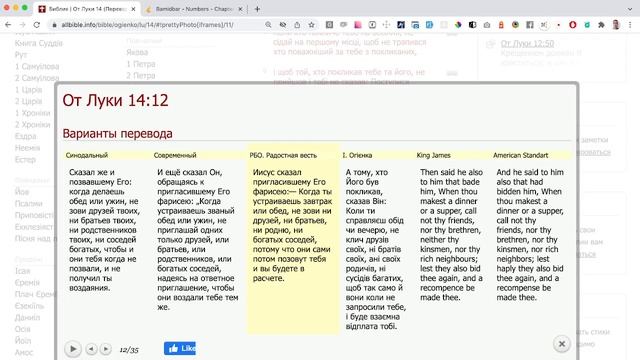This screenshot has width=640, height=360.
Task: Click the От Луки 14:12 heading
Action: pos(115,100)
